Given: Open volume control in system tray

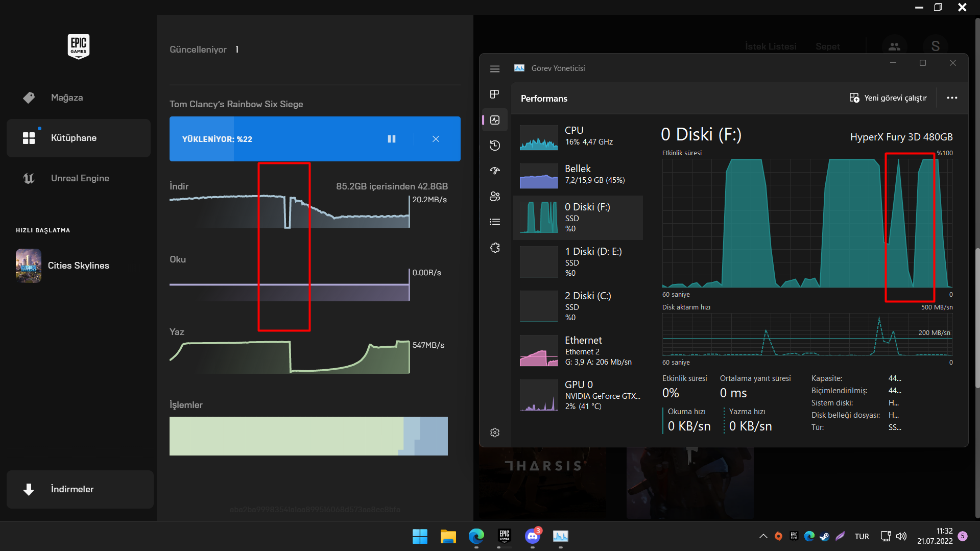Looking at the screenshot, I should pos(901,536).
